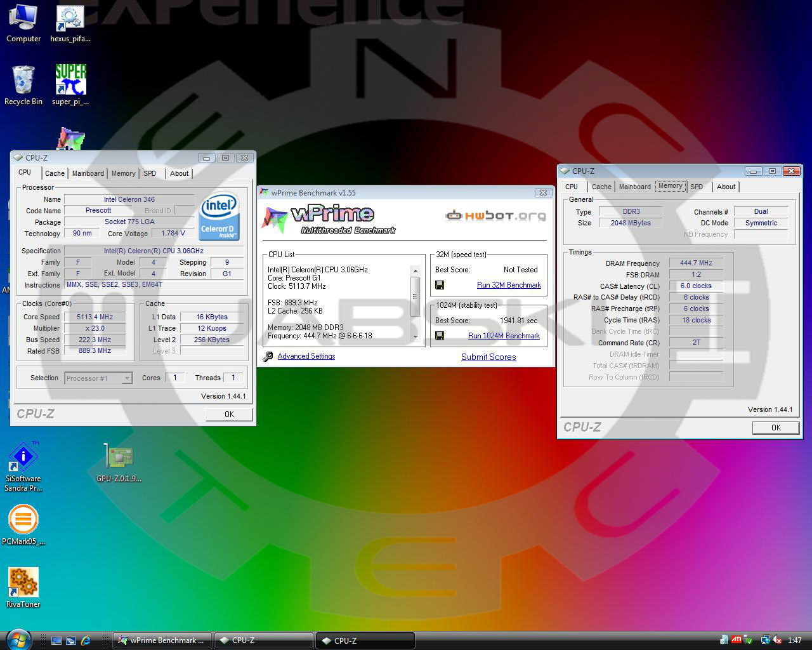Open the Recycle Bin
Screen dimensions: 812x650
[23, 84]
